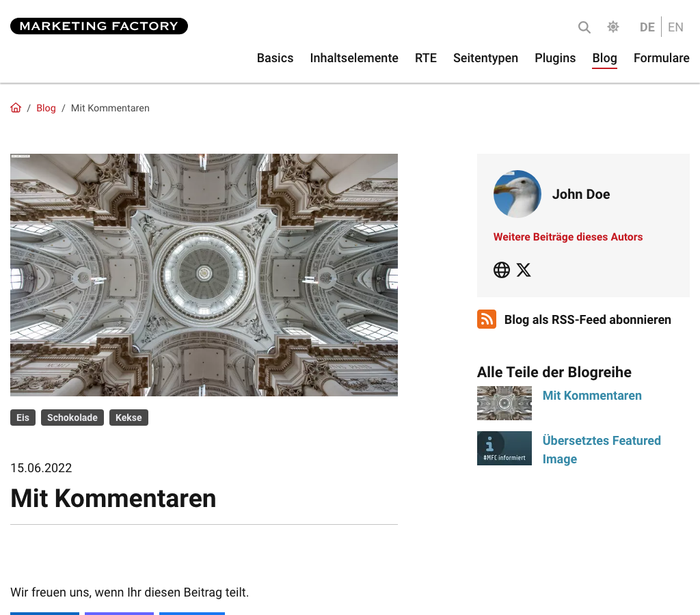The image size is (700, 615).
Task: Open the Formulare menu
Action: pyautogui.click(x=661, y=58)
